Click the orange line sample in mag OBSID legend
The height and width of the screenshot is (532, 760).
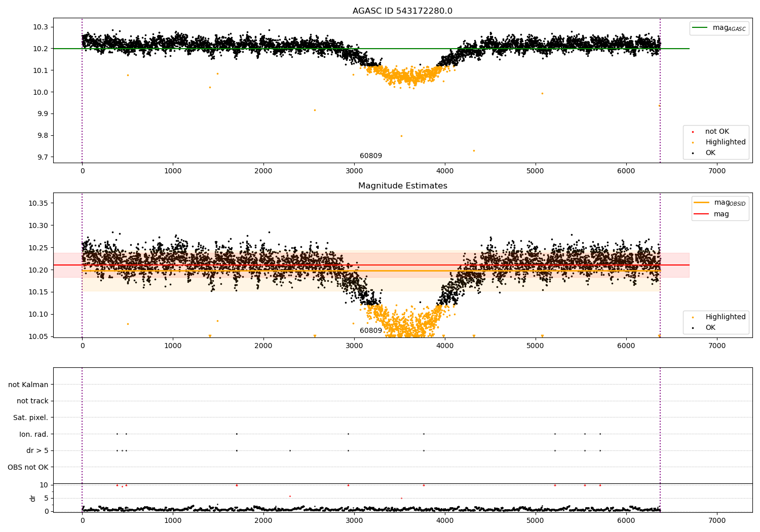[x=701, y=203]
